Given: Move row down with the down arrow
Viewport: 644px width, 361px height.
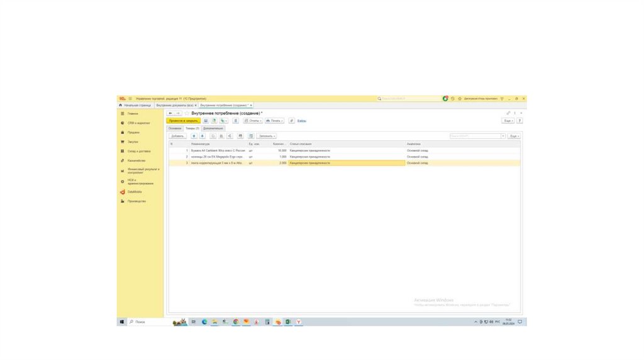Looking at the screenshot, I should pyautogui.click(x=202, y=136).
